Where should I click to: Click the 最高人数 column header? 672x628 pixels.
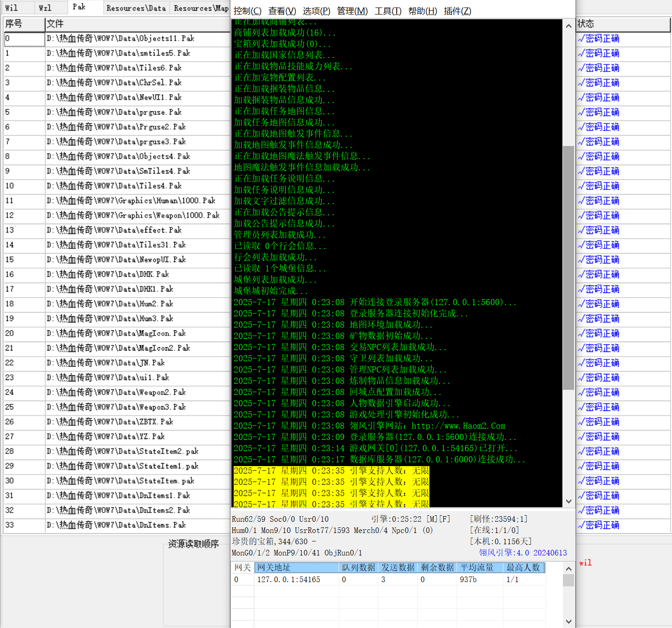[524, 568]
